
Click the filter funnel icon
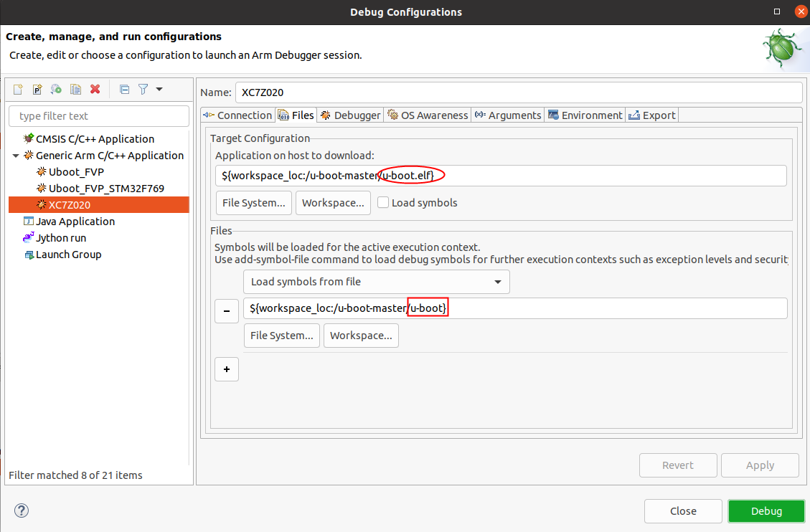tap(143, 90)
